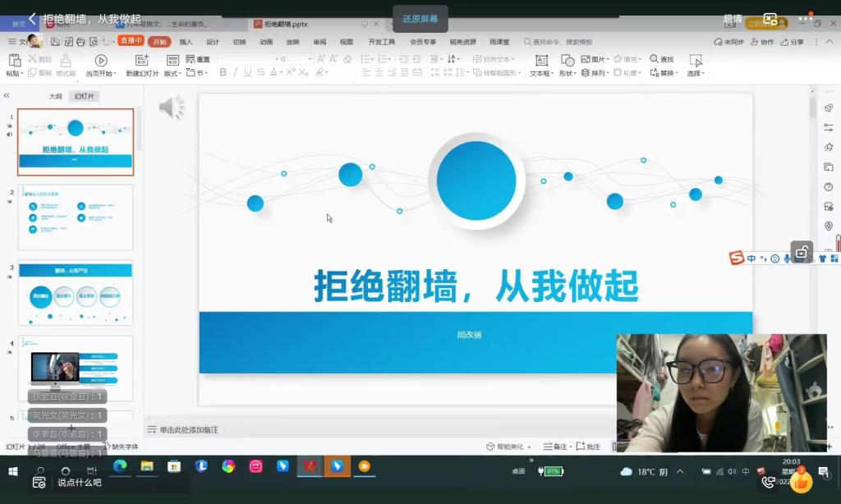Open the Section (节) dropdown

click(197, 72)
